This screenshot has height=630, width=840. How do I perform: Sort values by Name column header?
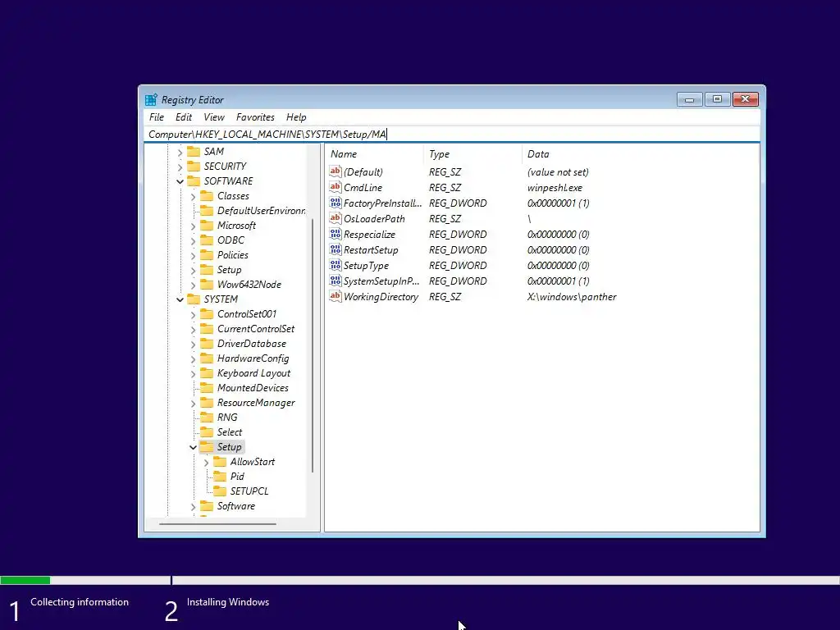coord(374,154)
